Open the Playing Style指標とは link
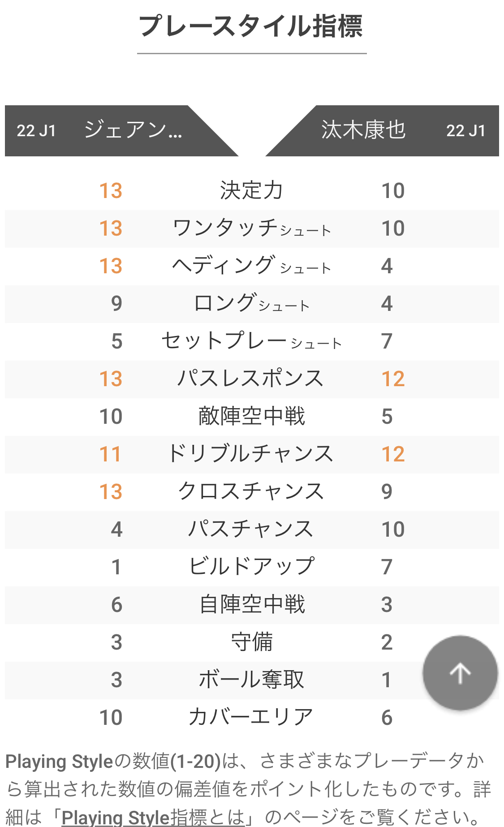Screen dimensions: 504x827 (152, 817)
